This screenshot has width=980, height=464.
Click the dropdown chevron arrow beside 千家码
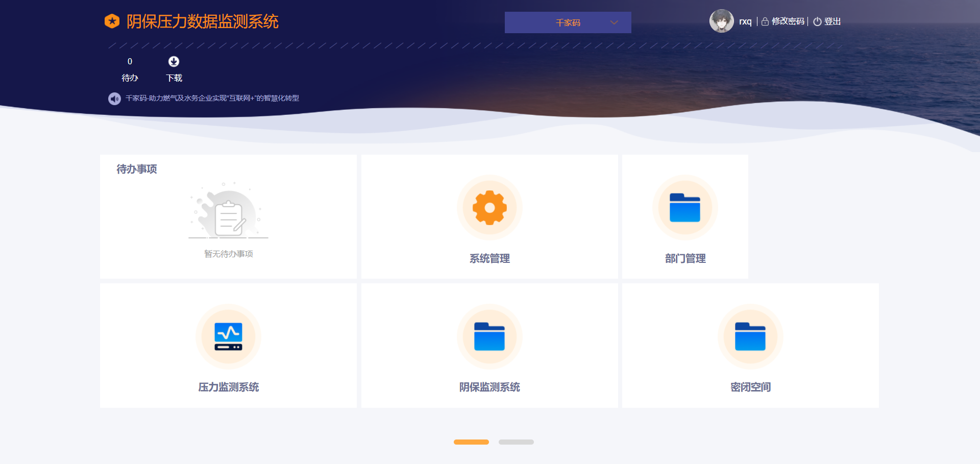tap(614, 22)
